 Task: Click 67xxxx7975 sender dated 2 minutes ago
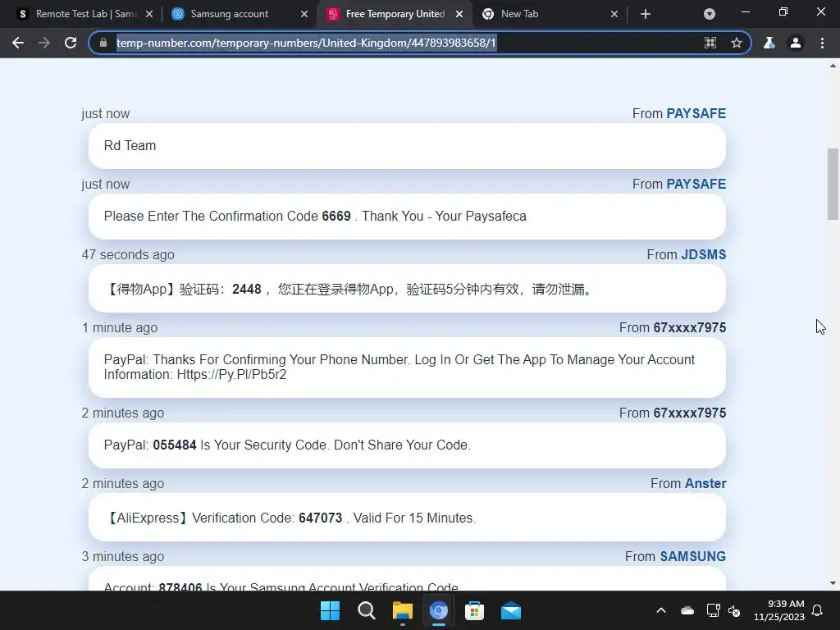[689, 413]
